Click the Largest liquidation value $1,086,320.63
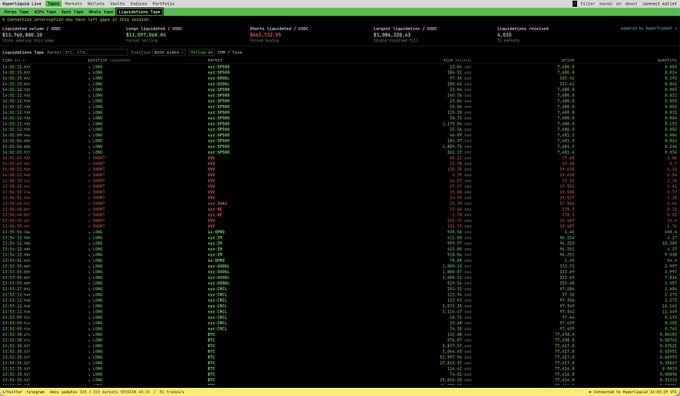 tap(392, 35)
